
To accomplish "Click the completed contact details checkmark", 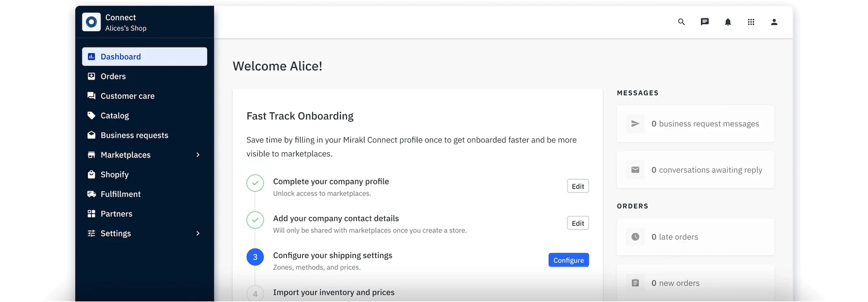I will (x=255, y=220).
